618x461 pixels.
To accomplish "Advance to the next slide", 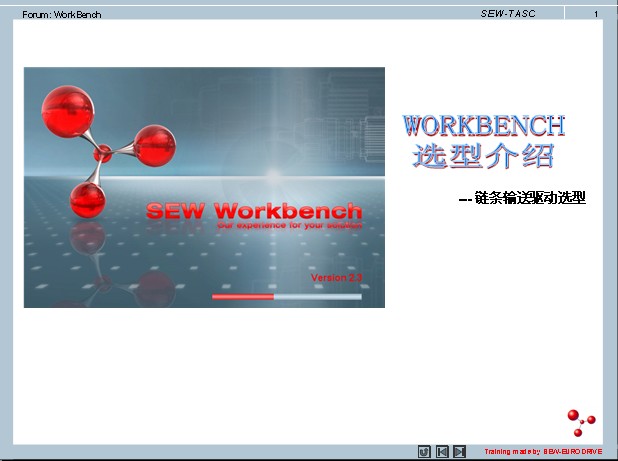I will 460,452.
